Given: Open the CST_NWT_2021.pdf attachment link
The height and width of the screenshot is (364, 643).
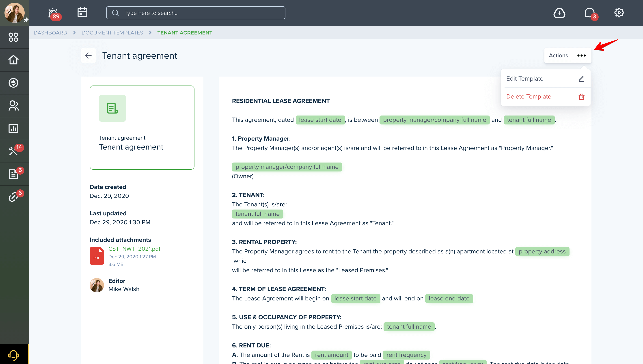Looking at the screenshot, I should coord(134,249).
